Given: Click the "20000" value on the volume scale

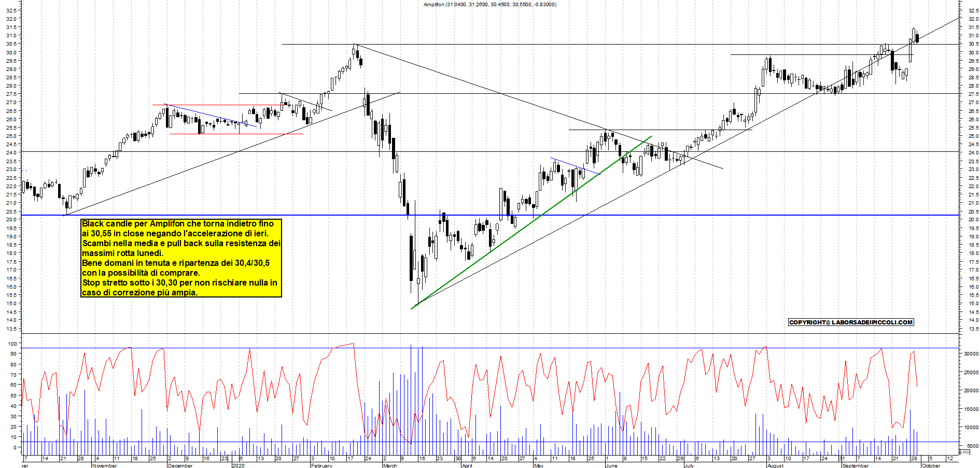Looking at the screenshot, I should [x=971, y=391].
